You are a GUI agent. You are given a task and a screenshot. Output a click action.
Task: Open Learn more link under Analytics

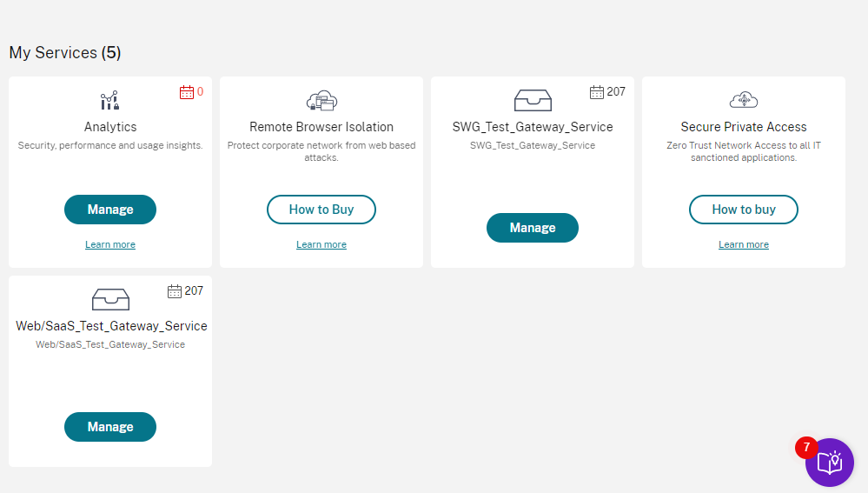click(110, 245)
